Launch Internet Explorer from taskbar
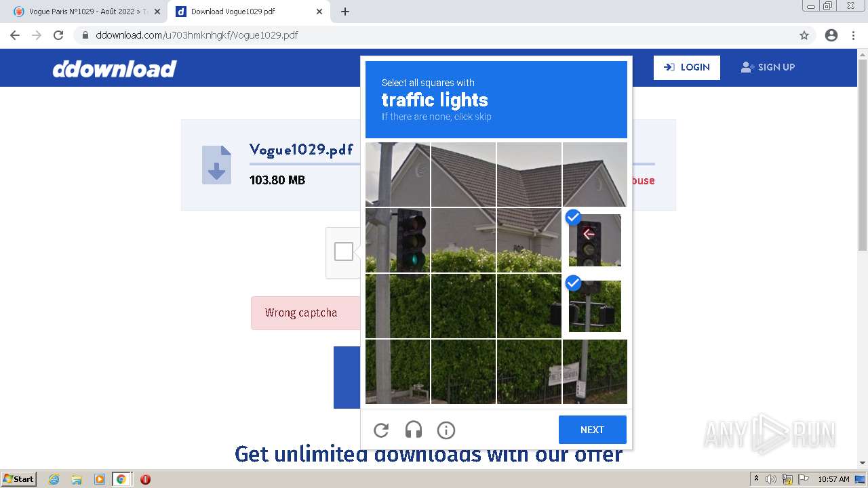Image resolution: width=868 pixels, height=488 pixels. click(x=54, y=479)
